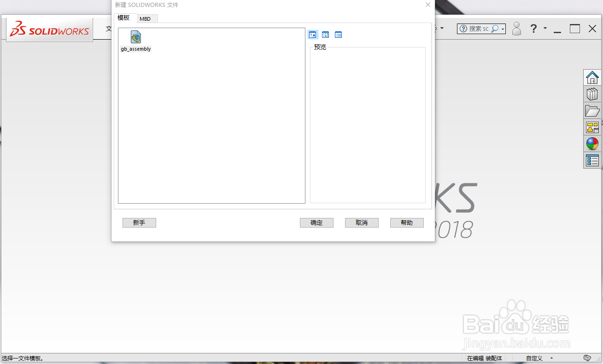Close the new SOLIDWORKS file dialog
603x364 pixels.
[428, 5]
